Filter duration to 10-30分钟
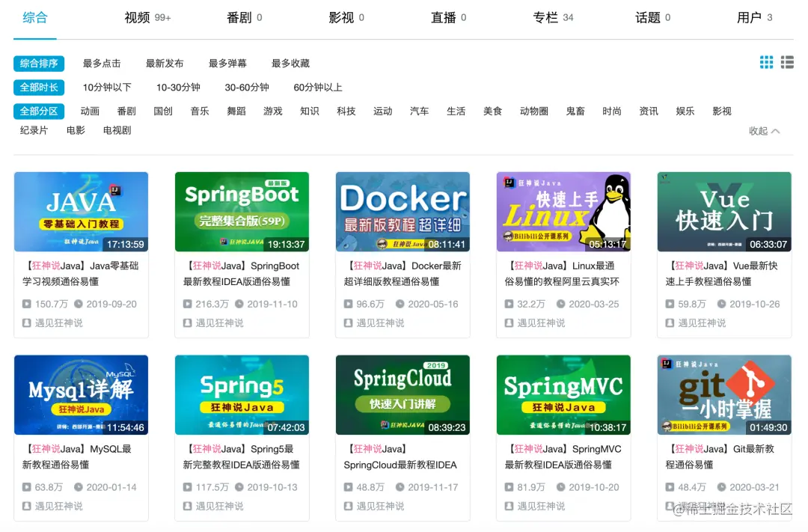 pyautogui.click(x=178, y=87)
